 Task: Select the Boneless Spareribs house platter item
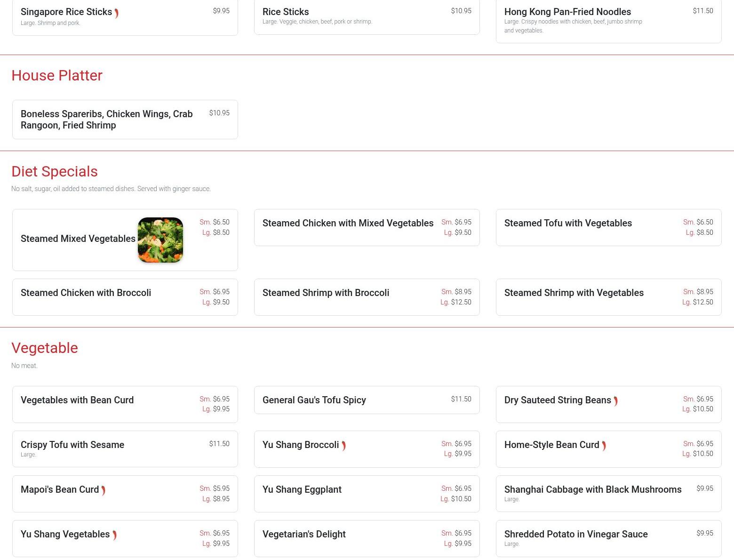106,120
